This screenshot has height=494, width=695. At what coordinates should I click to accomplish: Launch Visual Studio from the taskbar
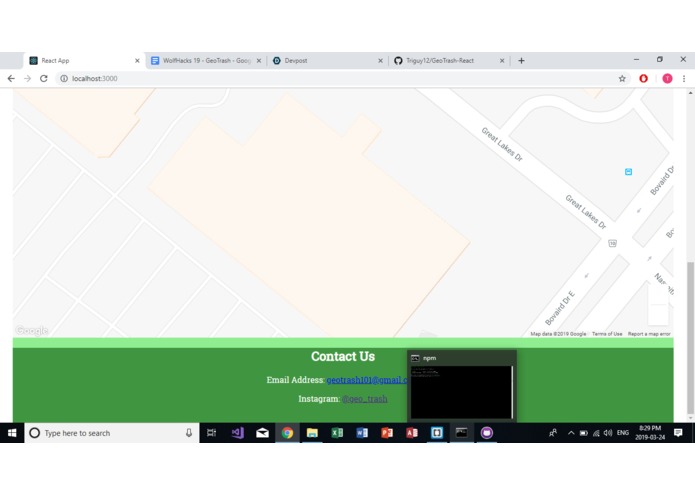coord(238,433)
